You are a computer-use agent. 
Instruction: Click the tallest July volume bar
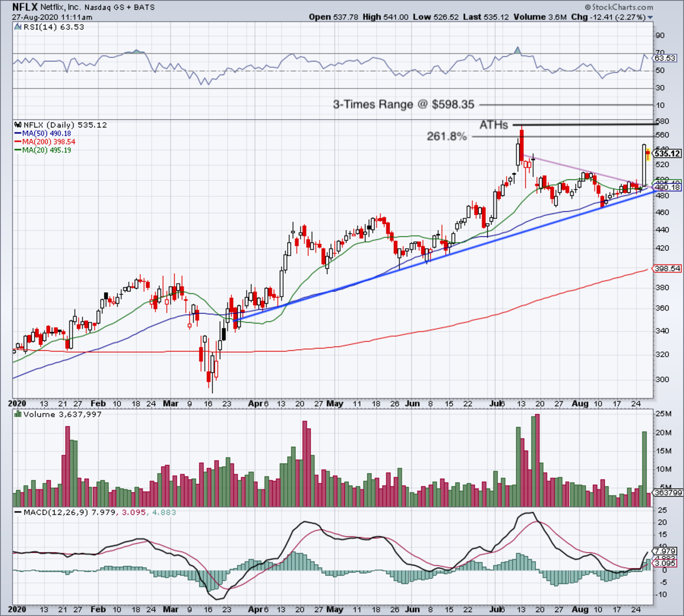point(537,460)
